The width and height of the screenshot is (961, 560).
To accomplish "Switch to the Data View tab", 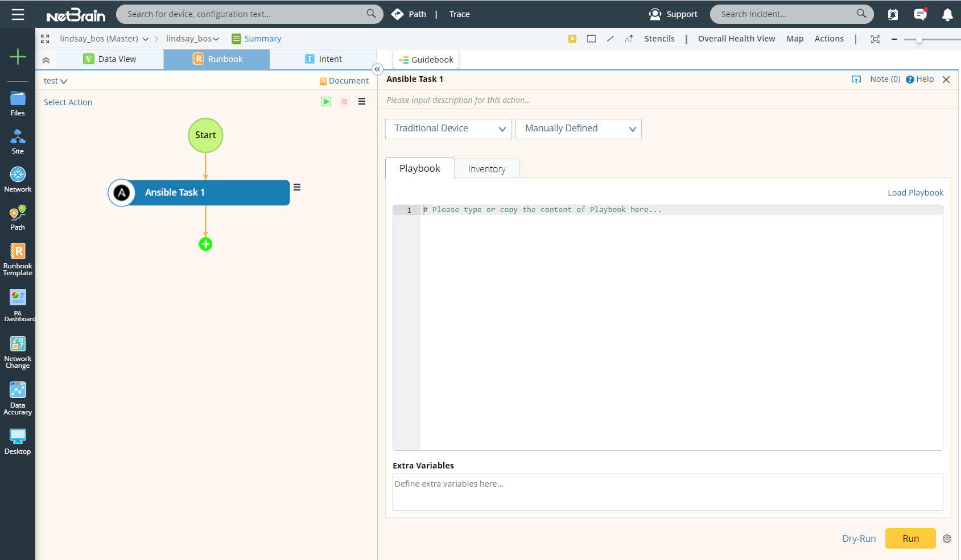I will coord(110,59).
